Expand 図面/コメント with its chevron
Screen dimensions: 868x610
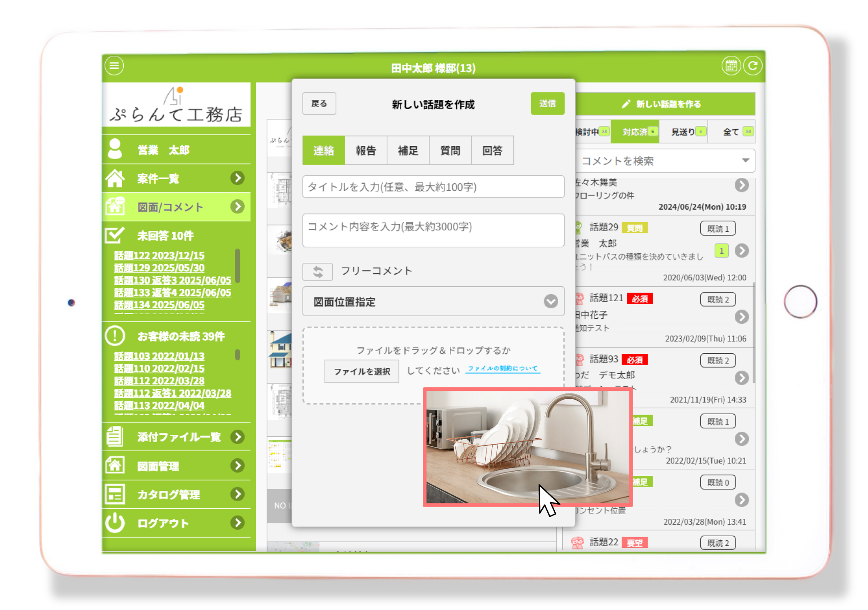click(237, 206)
